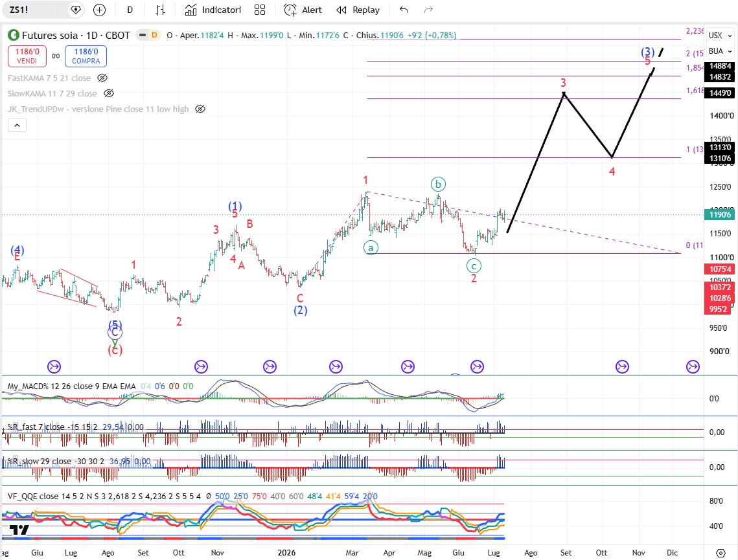Click purple event marker near Mar
Viewport: 738px width, 560px height.
pyautogui.click(x=336, y=366)
